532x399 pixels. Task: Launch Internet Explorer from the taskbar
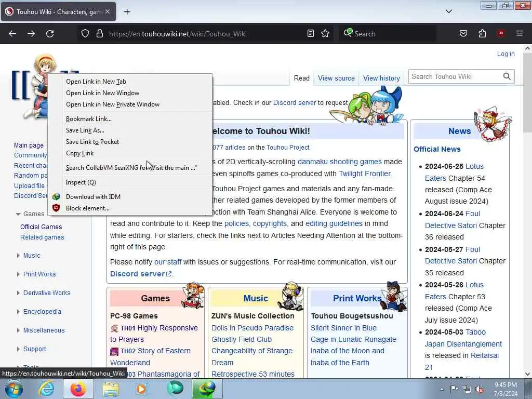point(46,389)
